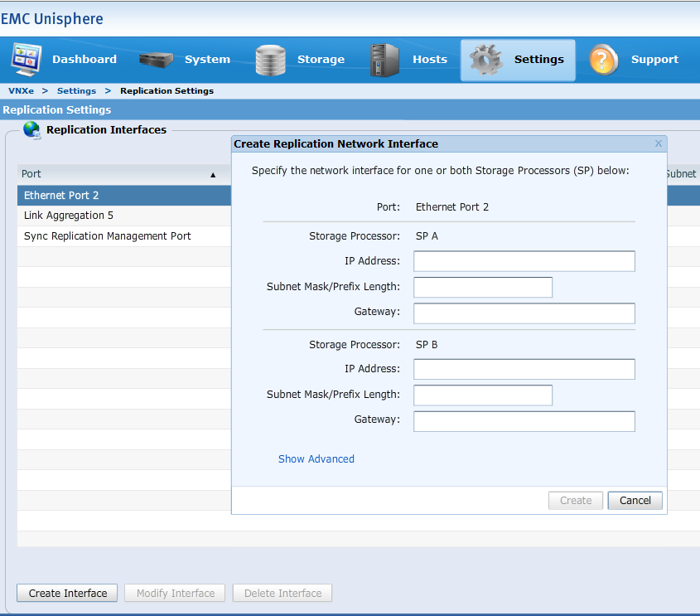
Task: Click the Create Interface button
Action: (68, 593)
